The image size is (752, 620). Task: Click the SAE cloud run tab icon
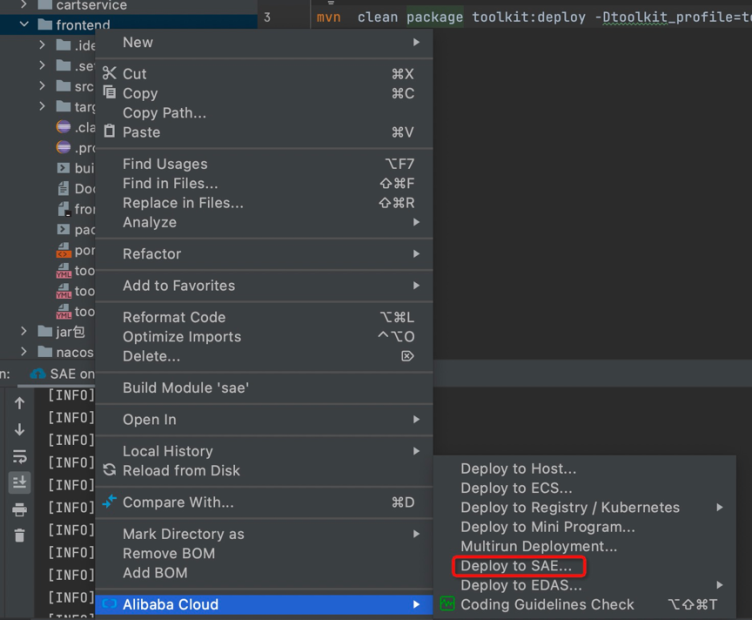38,374
